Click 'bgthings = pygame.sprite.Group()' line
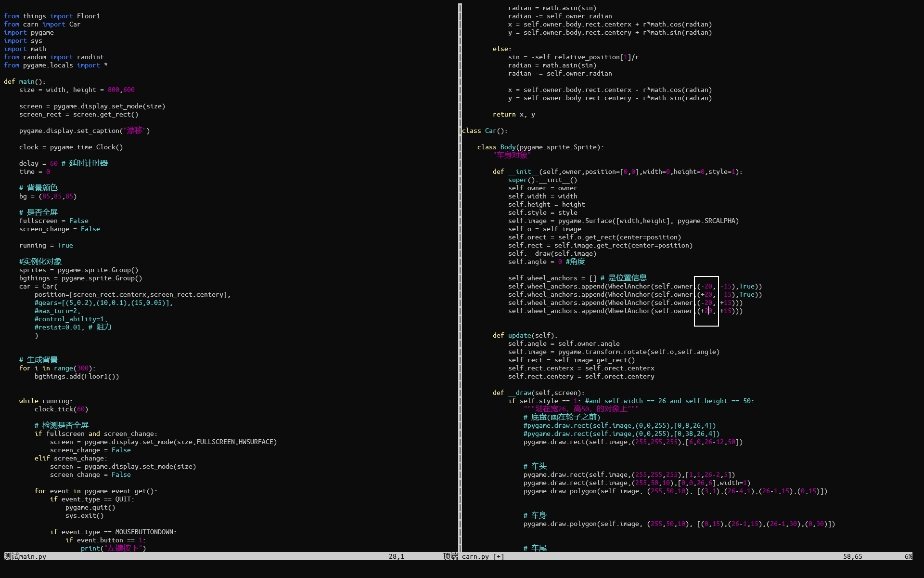The height and width of the screenshot is (578, 924). 81,278
